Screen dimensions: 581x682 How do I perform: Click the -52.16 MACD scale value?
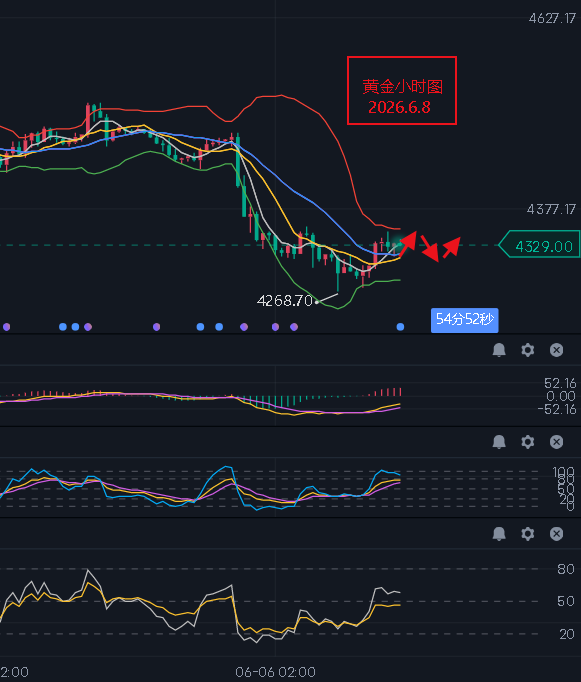click(x=557, y=409)
